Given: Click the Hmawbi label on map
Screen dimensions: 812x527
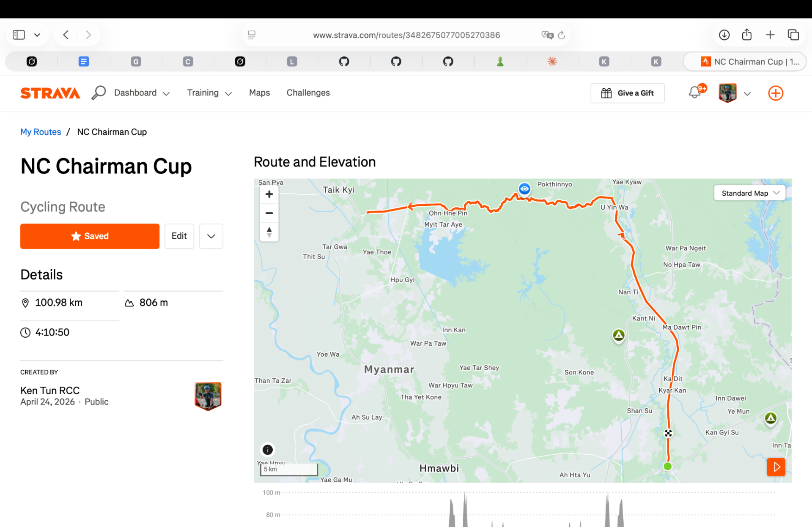Looking at the screenshot, I should tap(439, 468).
